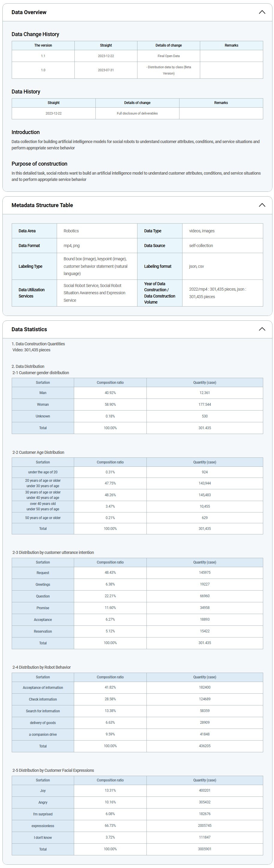
Task: Collapse the Data Statistics section chevron
Action: click(262, 329)
